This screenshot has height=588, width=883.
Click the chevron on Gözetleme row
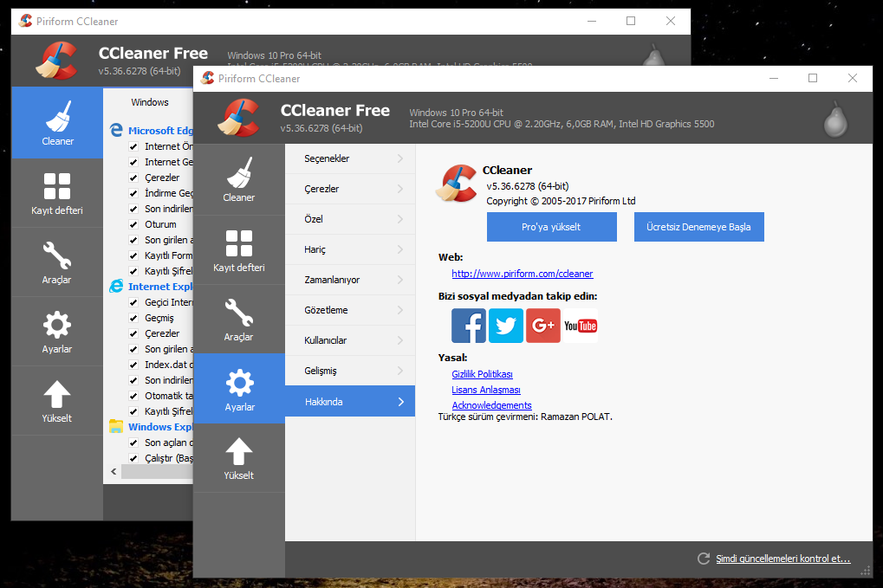pos(400,310)
